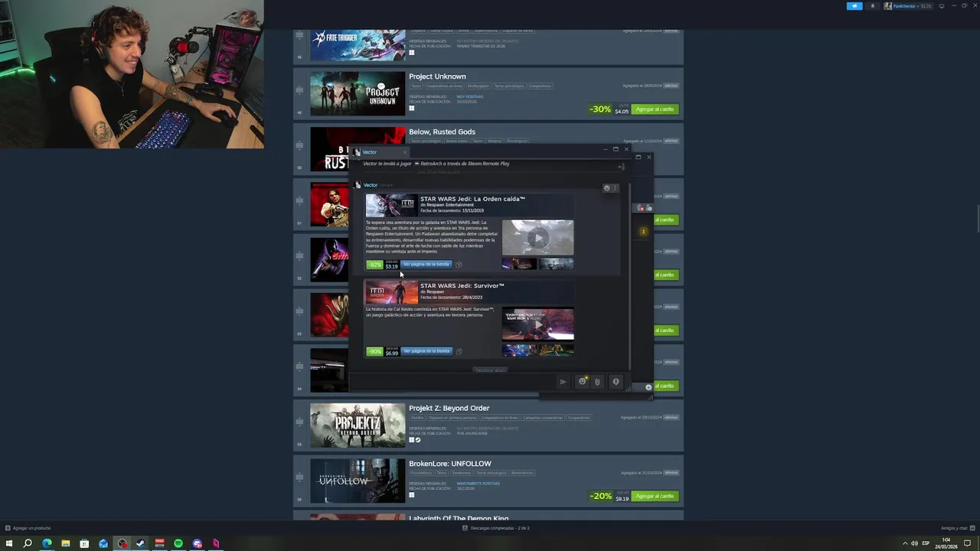Click the 'Multijugador' tag under Project Unknown
980x551 pixels.
(478, 86)
